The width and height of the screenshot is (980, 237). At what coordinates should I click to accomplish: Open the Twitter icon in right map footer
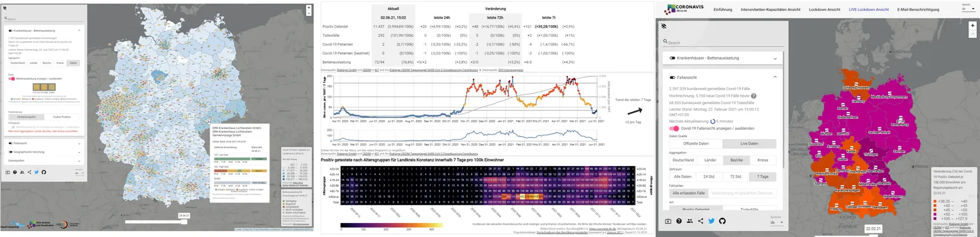click(x=711, y=221)
